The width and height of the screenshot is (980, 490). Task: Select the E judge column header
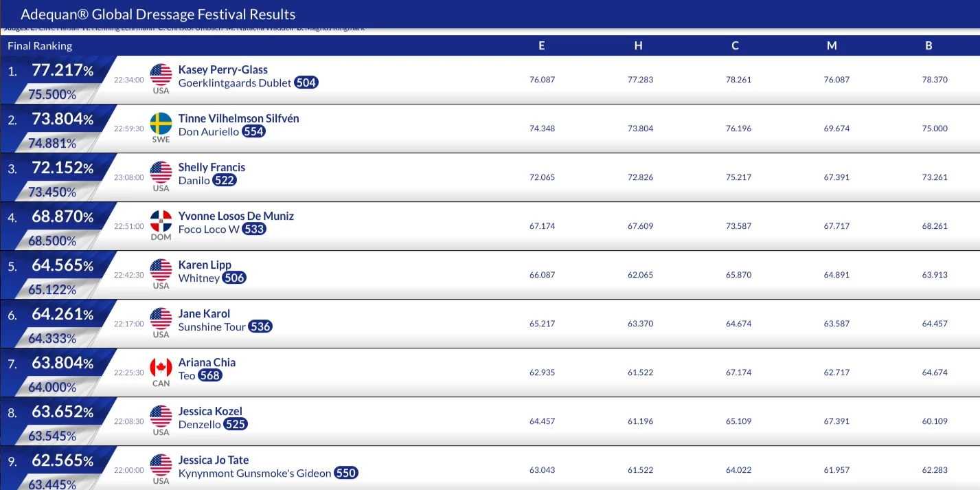[x=542, y=46]
